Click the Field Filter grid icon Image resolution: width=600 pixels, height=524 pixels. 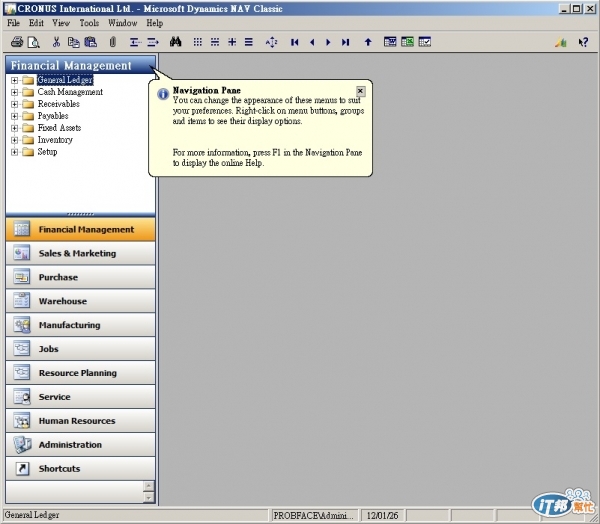197,42
